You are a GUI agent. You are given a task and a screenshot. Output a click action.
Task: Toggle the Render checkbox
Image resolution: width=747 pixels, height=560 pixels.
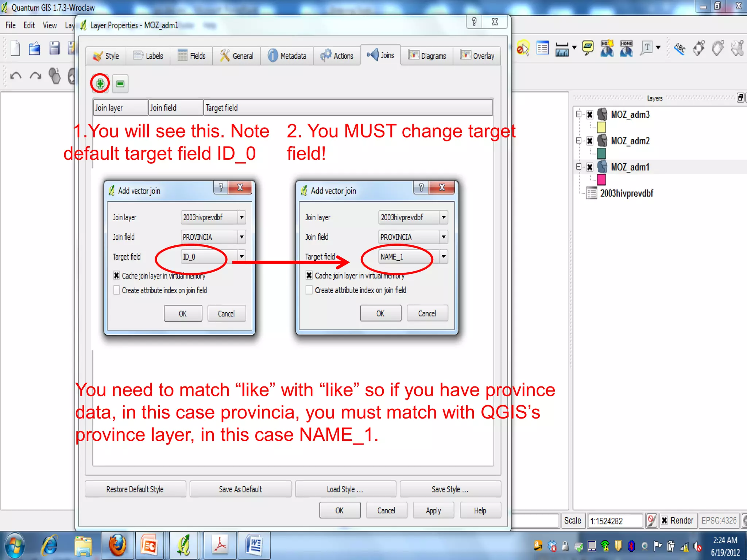point(664,520)
